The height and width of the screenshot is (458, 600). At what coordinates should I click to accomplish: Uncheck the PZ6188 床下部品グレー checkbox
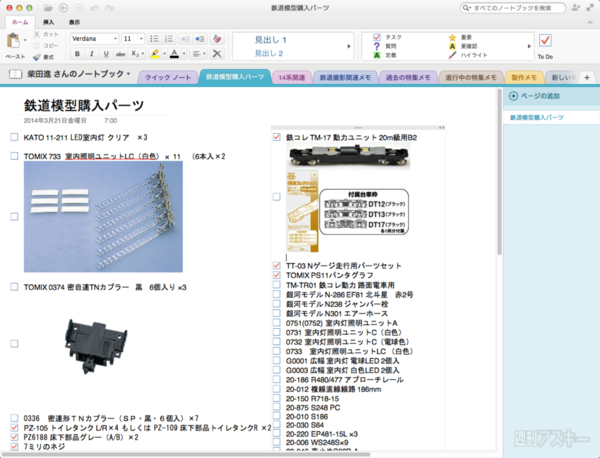point(14,437)
